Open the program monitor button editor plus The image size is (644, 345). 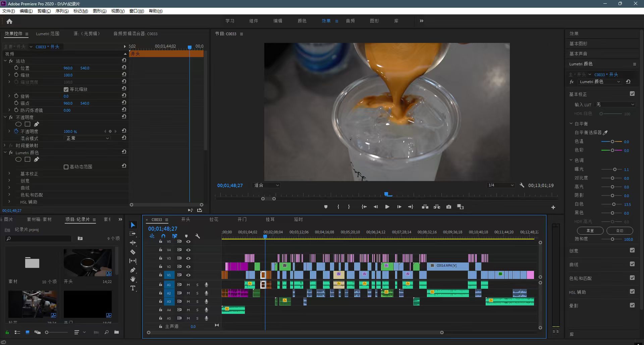pos(553,208)
